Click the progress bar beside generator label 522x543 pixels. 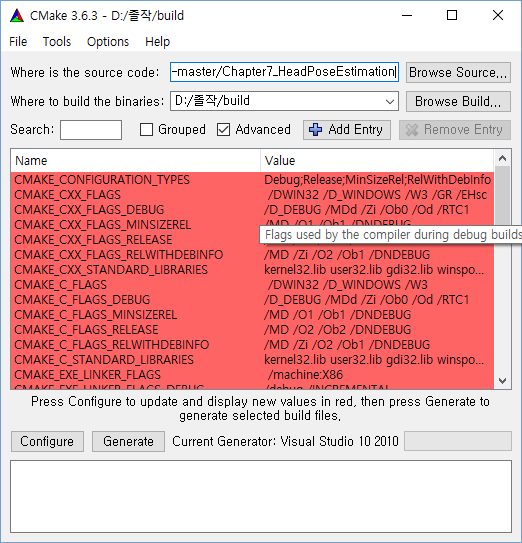tap(458, 441)
